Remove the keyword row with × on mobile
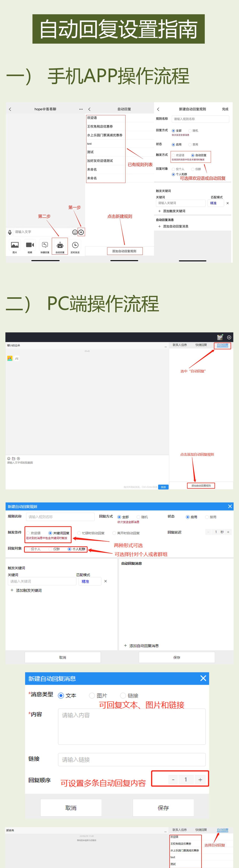 click(x=228, y=203)
